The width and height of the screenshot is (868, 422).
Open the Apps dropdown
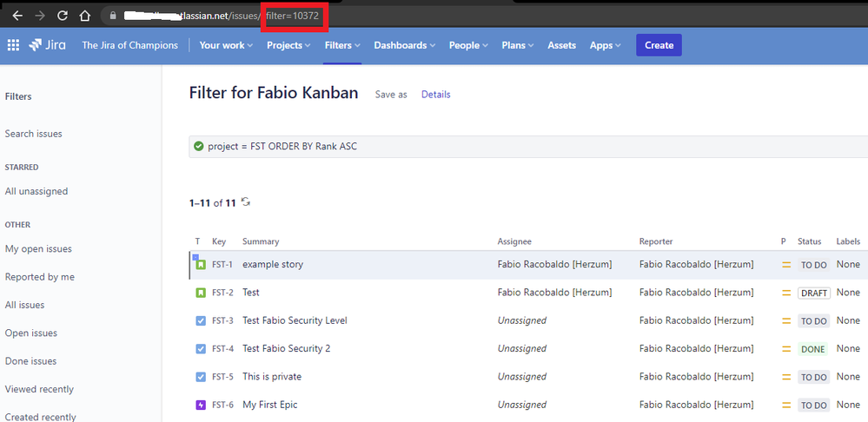(x=605, y=45)
